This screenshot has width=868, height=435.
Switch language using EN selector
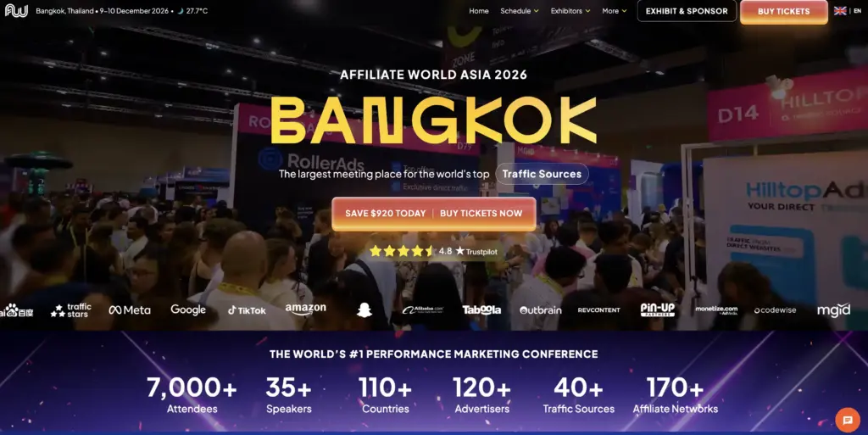[857, 11]
